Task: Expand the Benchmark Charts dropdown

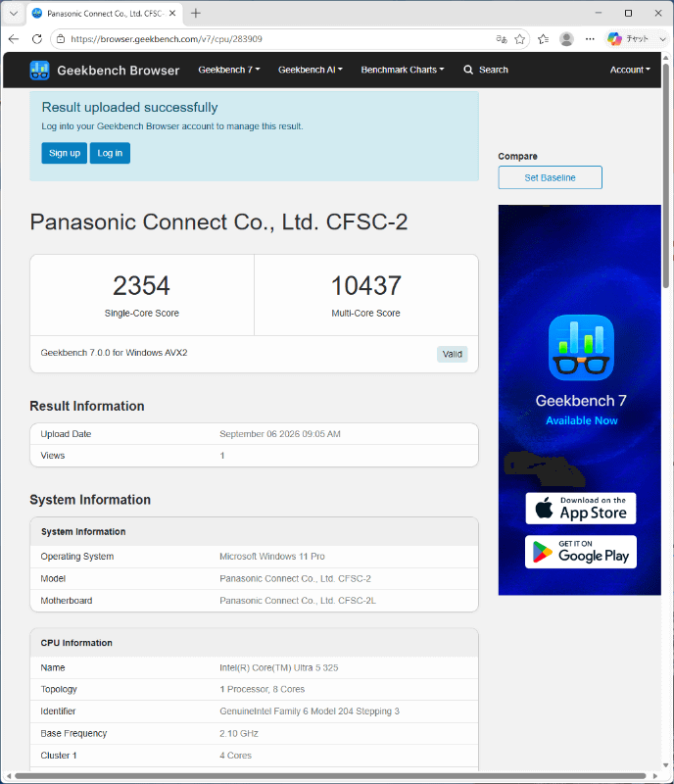Action: click(x=403, y=70)
